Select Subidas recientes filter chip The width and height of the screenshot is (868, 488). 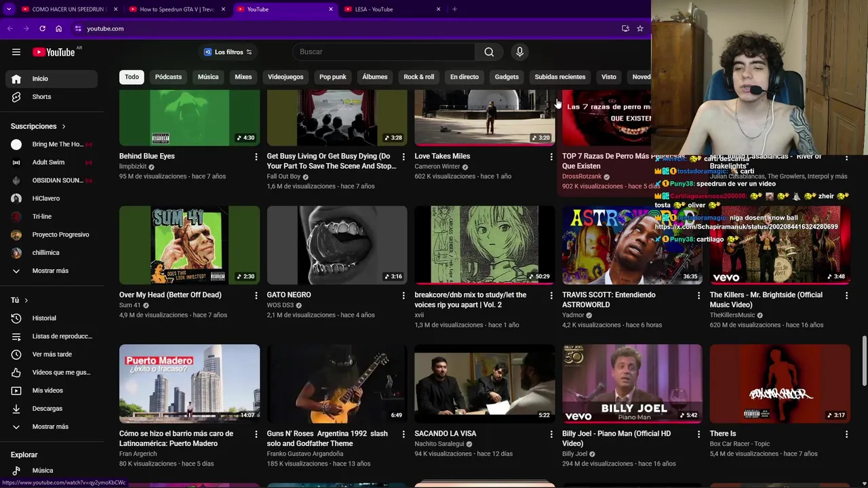click(560, 77)
